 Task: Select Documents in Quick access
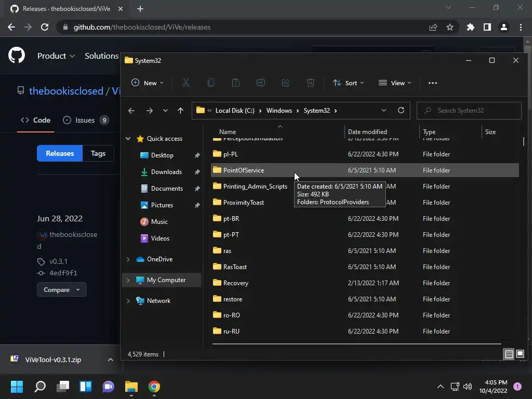click(167, 189)
